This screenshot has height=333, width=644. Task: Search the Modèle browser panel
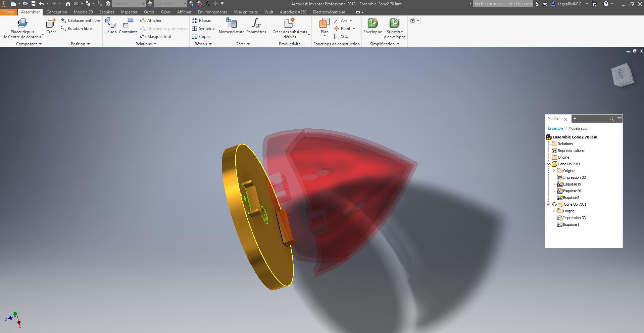pyautogui.click(x=611, y=119)
